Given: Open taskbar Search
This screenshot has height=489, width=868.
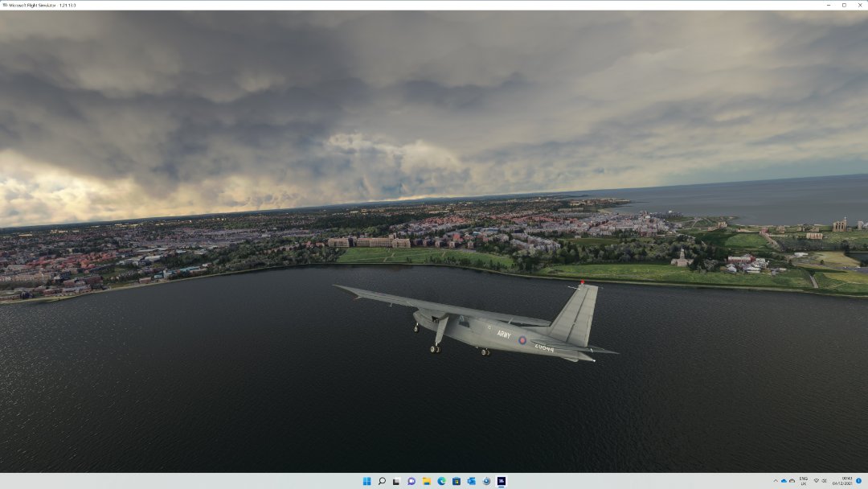Looking at the screenshot, I should (x=382, y=481).
